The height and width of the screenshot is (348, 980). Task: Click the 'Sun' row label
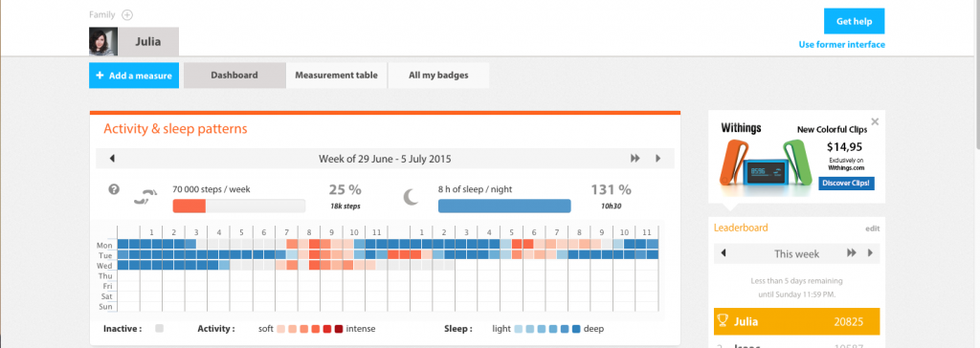105,307
